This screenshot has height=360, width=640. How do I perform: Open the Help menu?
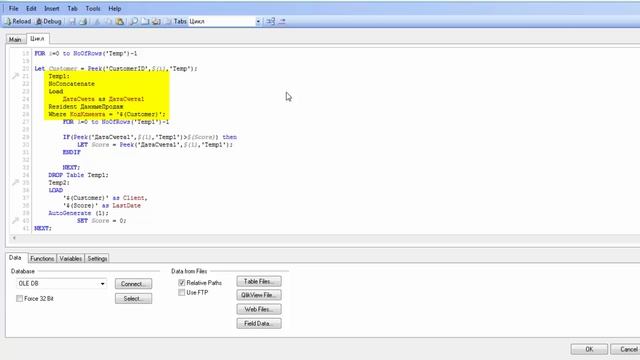pyautogui.click(x=115, y=8)
